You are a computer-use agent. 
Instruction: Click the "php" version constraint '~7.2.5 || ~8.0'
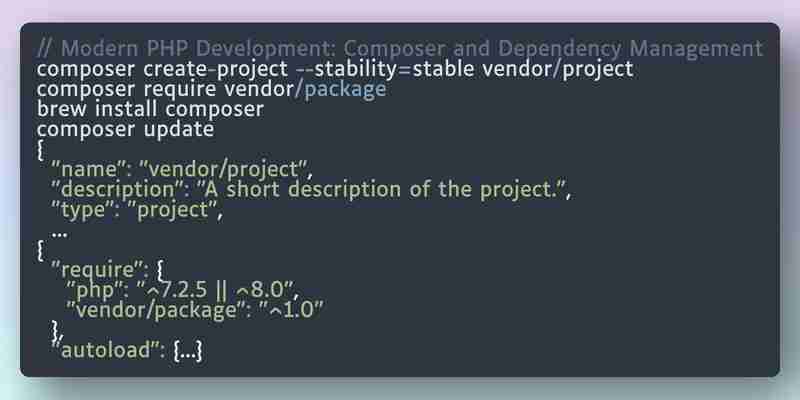[x=217, y=289]
